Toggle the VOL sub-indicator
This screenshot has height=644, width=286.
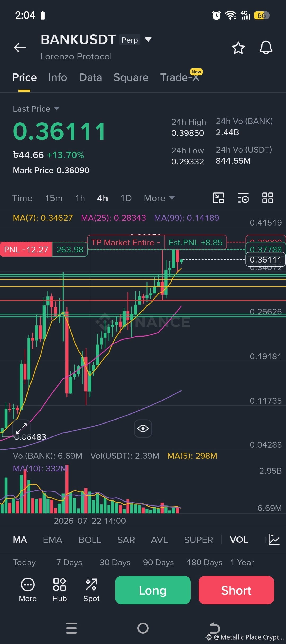coord(239,540)
